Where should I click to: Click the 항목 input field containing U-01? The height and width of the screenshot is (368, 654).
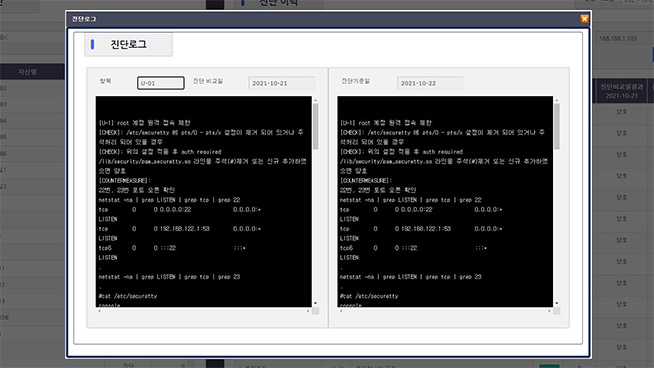coord(161,83)
